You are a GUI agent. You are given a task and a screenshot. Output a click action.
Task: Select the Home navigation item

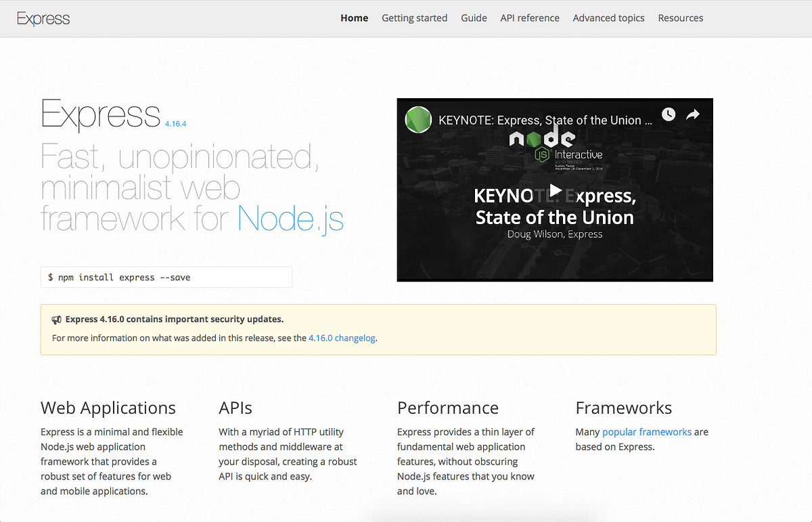tap(354, 18)
